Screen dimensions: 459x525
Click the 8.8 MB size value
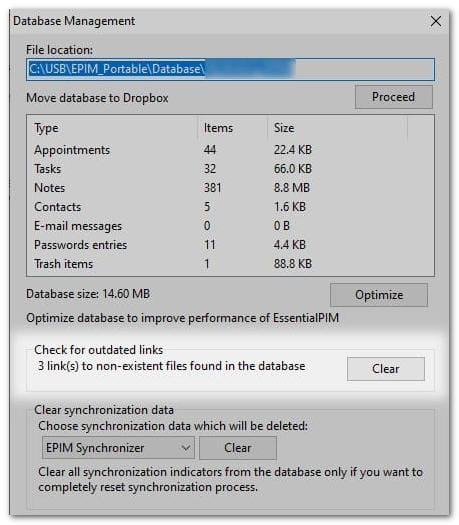point(292,188)
